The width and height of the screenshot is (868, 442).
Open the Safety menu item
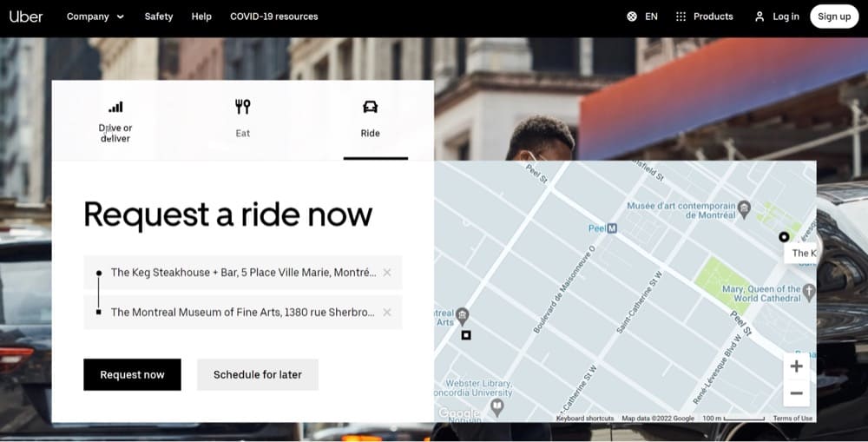click(158, 16)
